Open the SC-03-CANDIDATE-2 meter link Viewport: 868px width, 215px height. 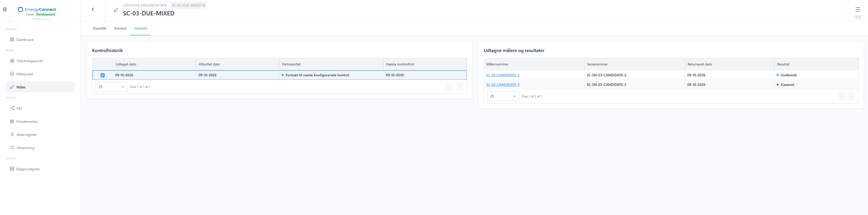coord(503,75)
